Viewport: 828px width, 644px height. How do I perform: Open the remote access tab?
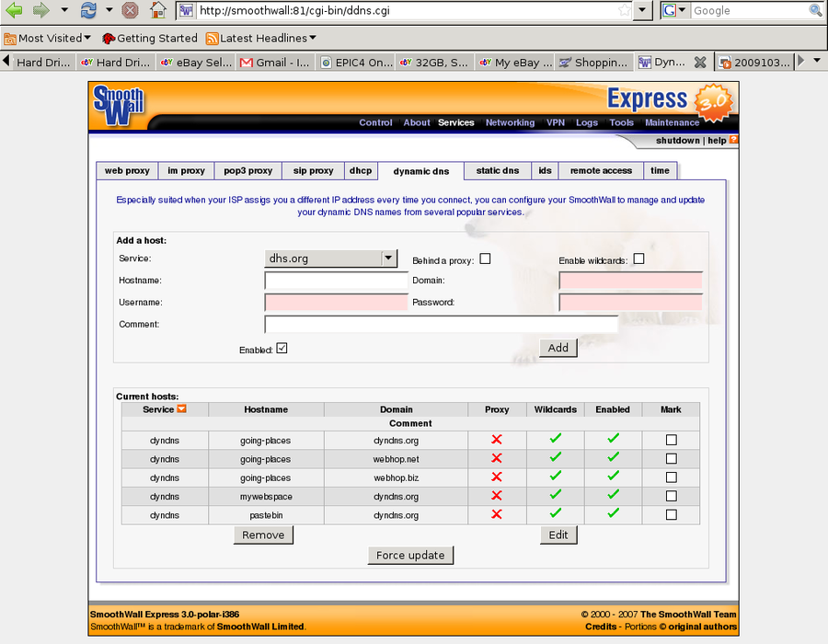[x=601, y=170]
